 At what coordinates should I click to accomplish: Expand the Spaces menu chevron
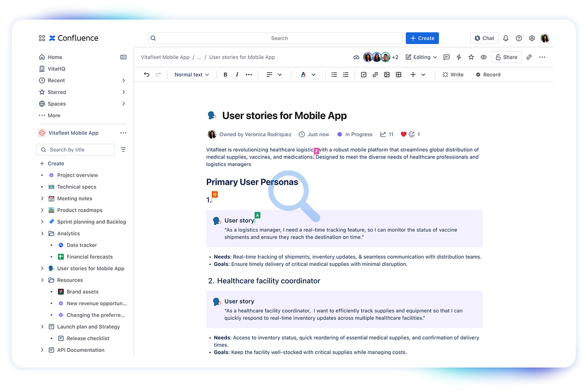coord(123,104)
